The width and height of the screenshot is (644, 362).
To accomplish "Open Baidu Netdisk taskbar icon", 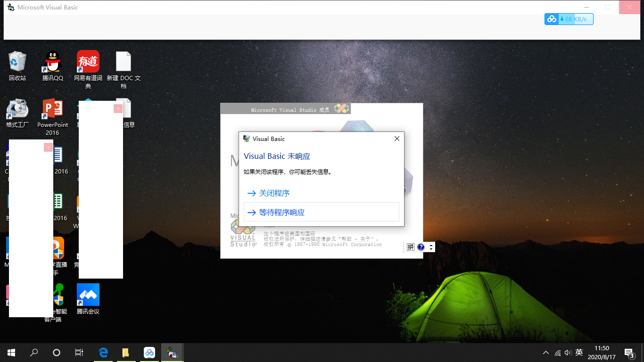I will [149, 352].
